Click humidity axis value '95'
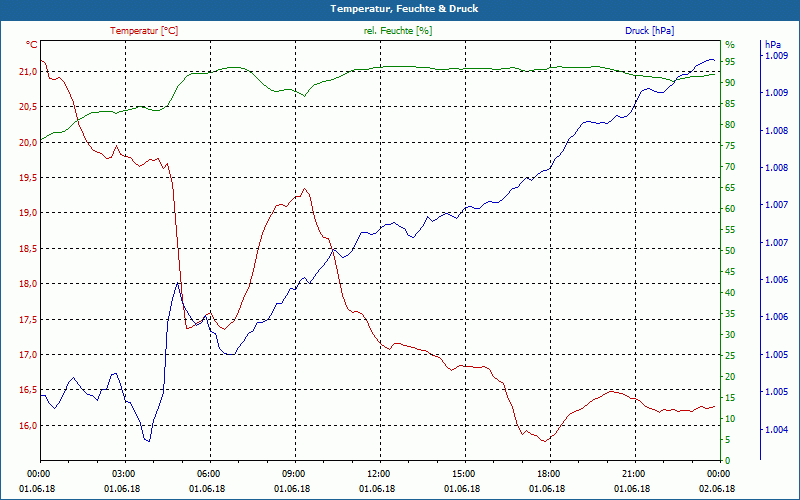Image resolution: width=800 pixels, height=500 pixels. click(730, 62)
